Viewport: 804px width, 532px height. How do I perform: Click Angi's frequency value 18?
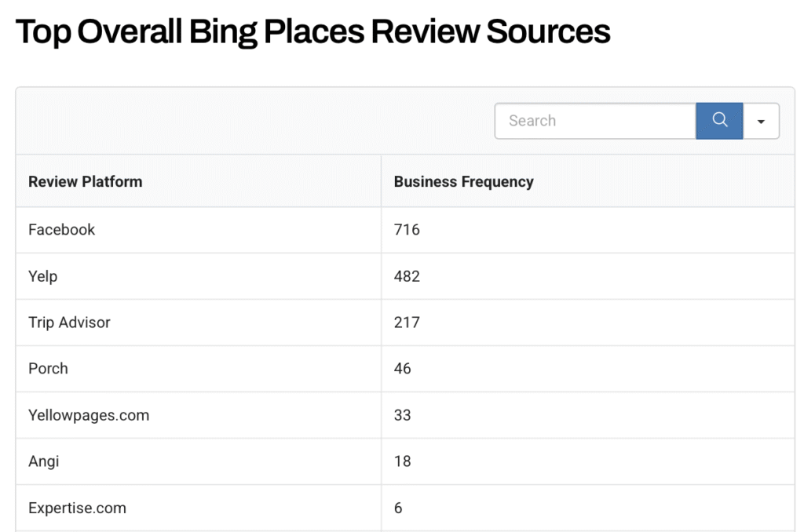(x=403, y=461)
